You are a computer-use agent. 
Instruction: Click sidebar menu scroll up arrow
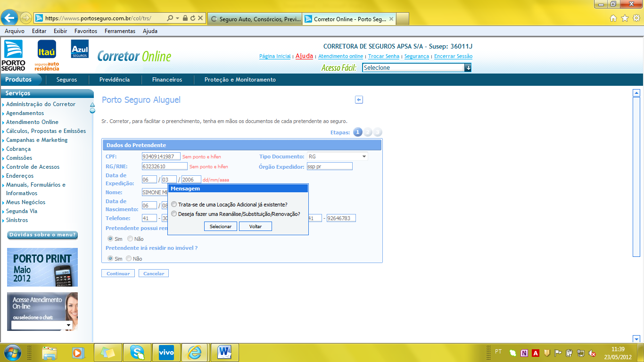92,105
